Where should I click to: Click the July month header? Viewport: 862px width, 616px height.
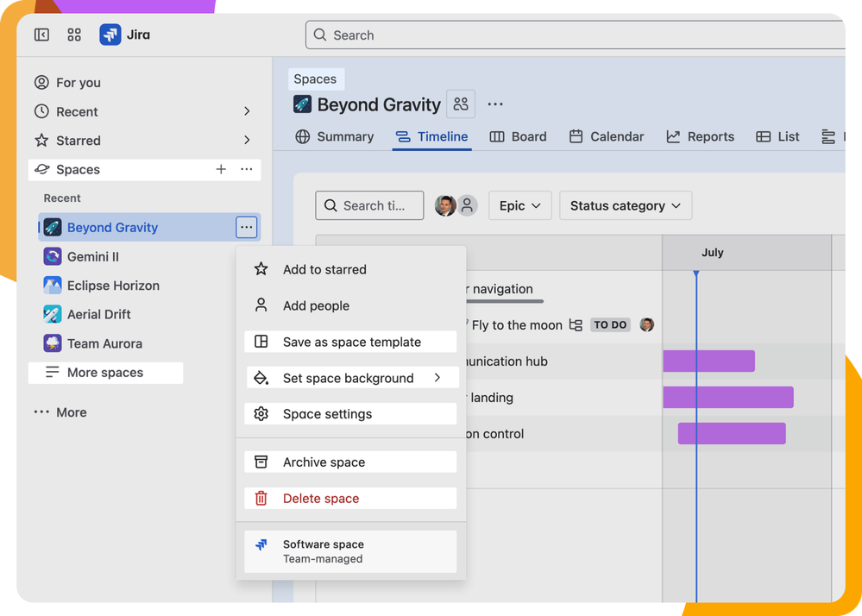tap(713, 253)
